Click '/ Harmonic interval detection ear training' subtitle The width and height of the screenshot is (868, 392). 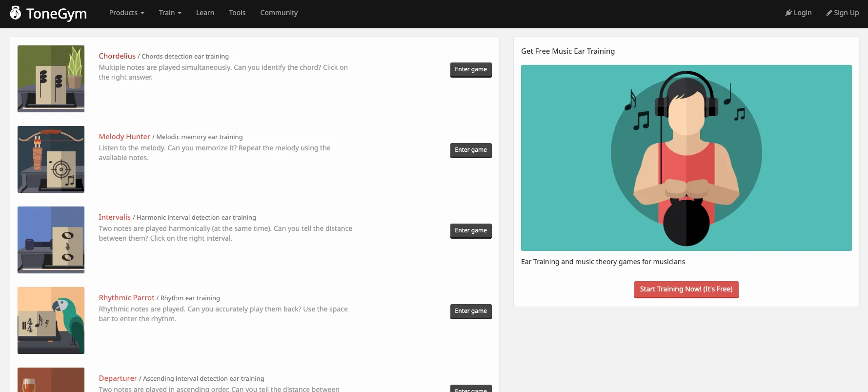(x=194, y=218)
